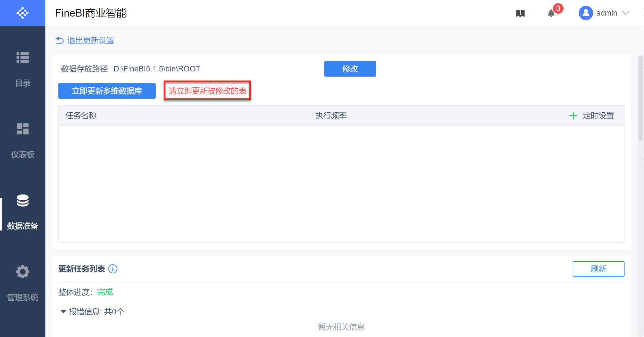Image resolution: width=644 pixels, height=337 pixels.
Task: Click the 刷新 refresh button
Action: click(599, 269)
